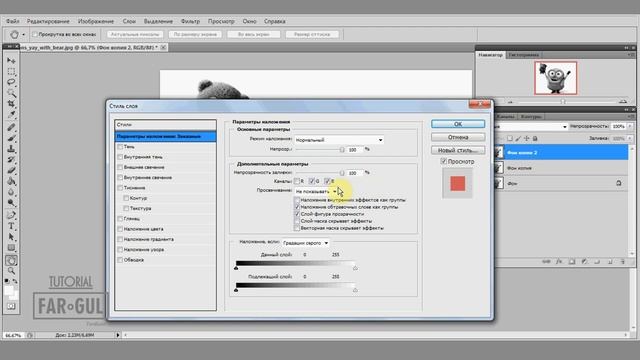Click the create new layer icon

610,262
